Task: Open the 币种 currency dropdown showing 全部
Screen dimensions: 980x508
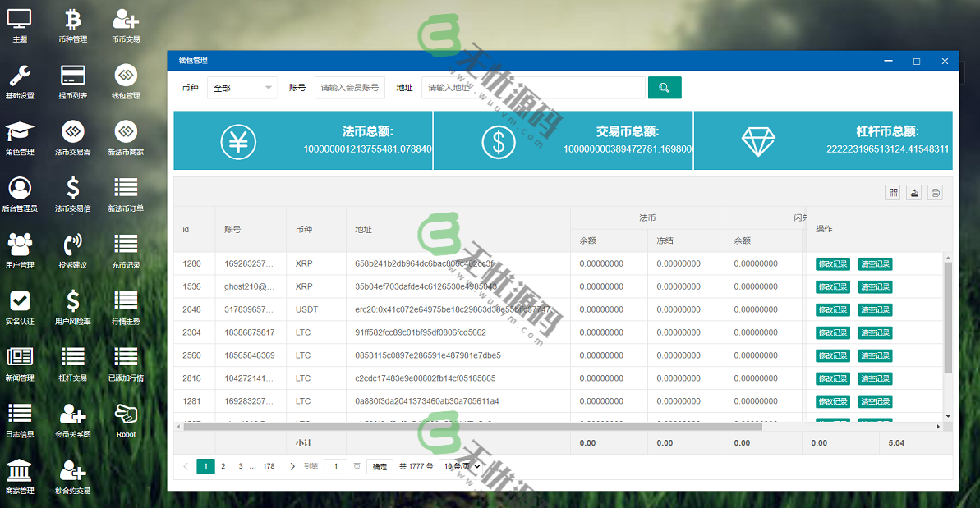Action: [x=242, y=87]
